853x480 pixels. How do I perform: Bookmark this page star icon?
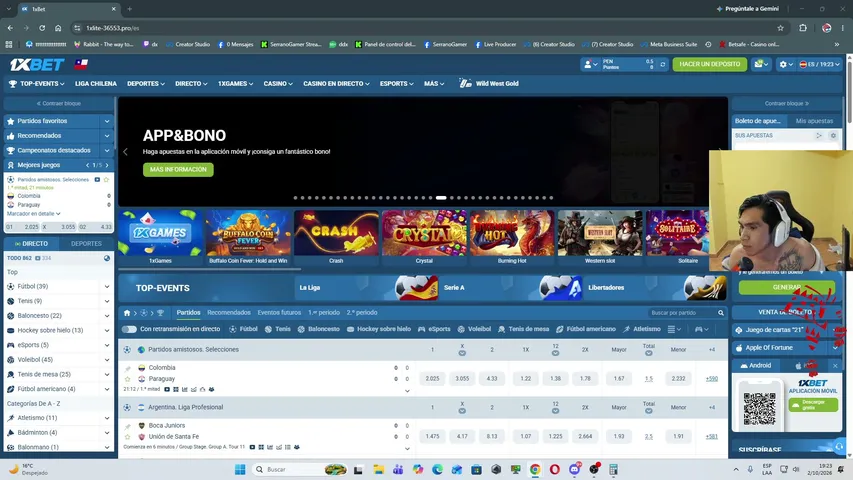point(781,28)
